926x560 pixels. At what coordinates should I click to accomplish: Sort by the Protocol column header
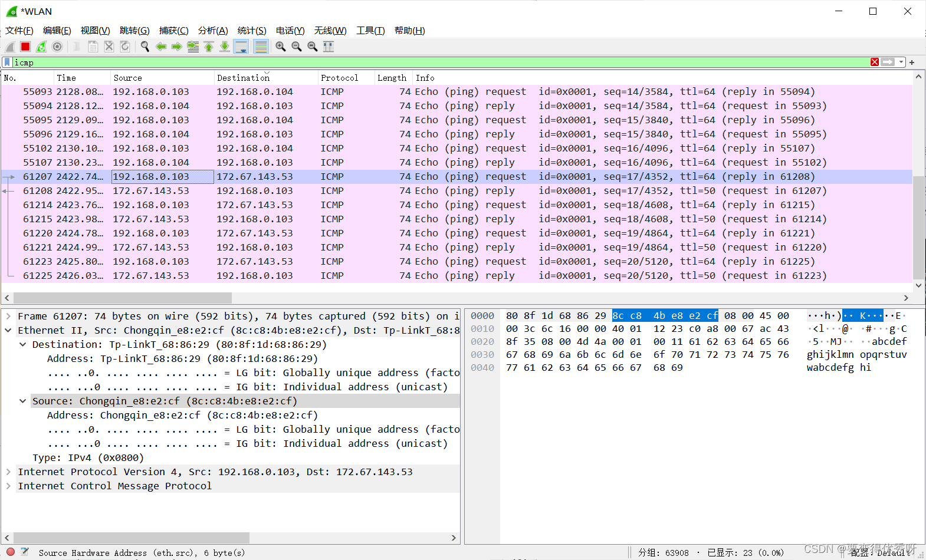click(346, 78)
